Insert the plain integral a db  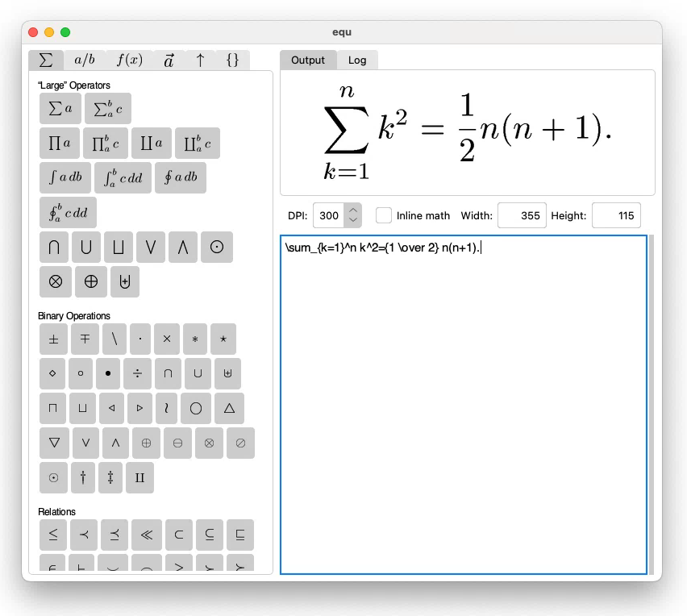[x=65, y=177]
